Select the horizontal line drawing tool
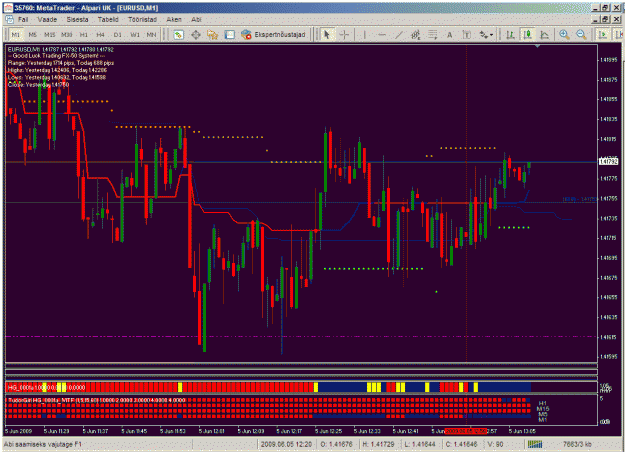The width and height of the screenshot is (625, 452). (x=382, y=35)
